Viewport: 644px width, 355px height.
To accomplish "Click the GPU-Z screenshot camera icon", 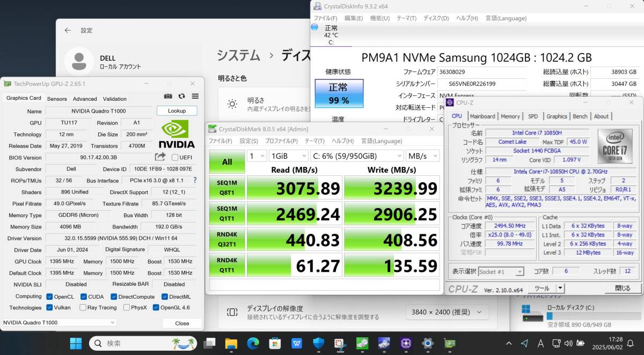I will [x=168, y=96].
